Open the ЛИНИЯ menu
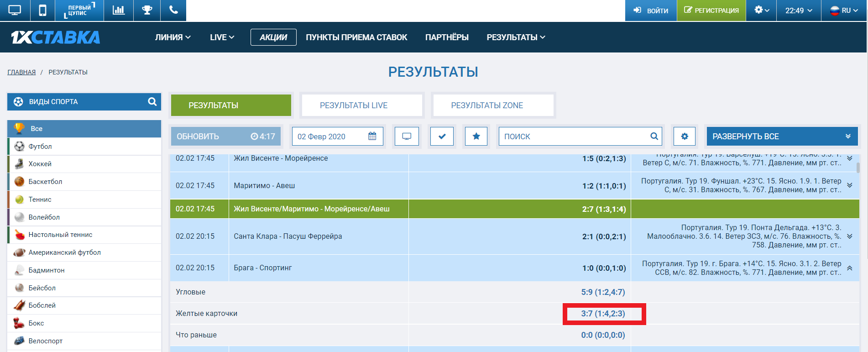Viewport: 868px width, 352px height. click(173, 37)
